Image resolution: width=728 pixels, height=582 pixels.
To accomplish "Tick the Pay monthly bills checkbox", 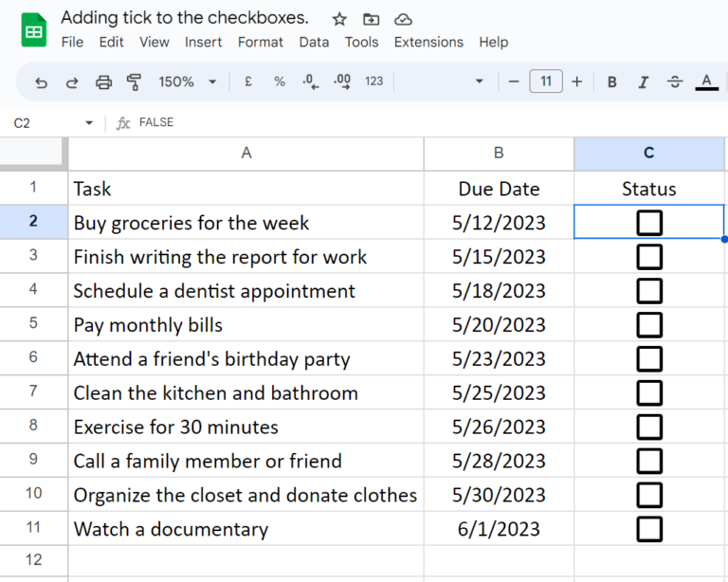I will (649, 325).
